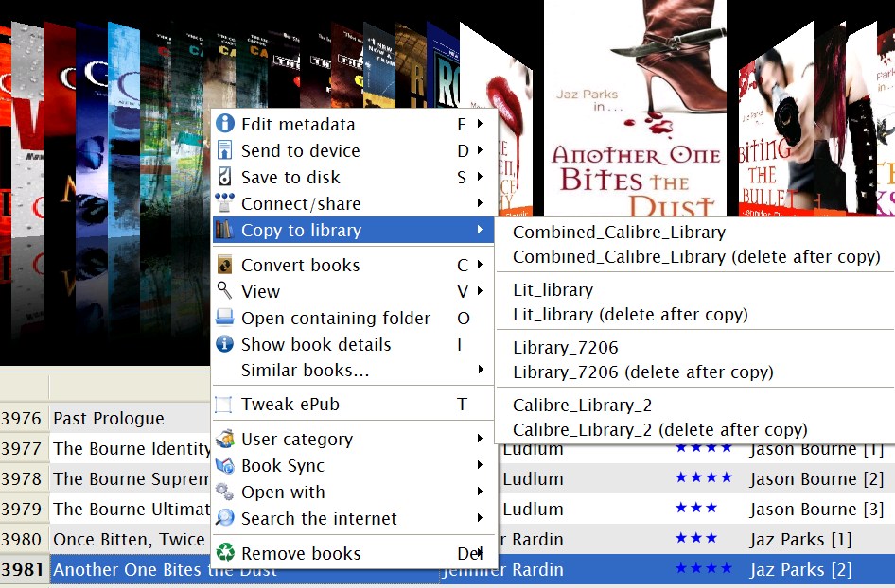Image resolution: width=895 pixels, height=588 pixels.
Task: Click the Copy to library books icon
Action: point(224,230)
